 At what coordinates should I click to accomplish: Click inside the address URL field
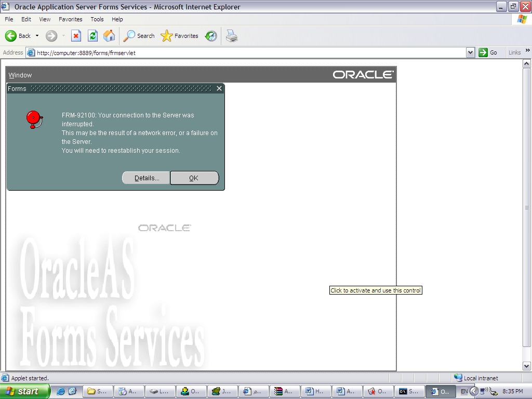pos(249,52)
